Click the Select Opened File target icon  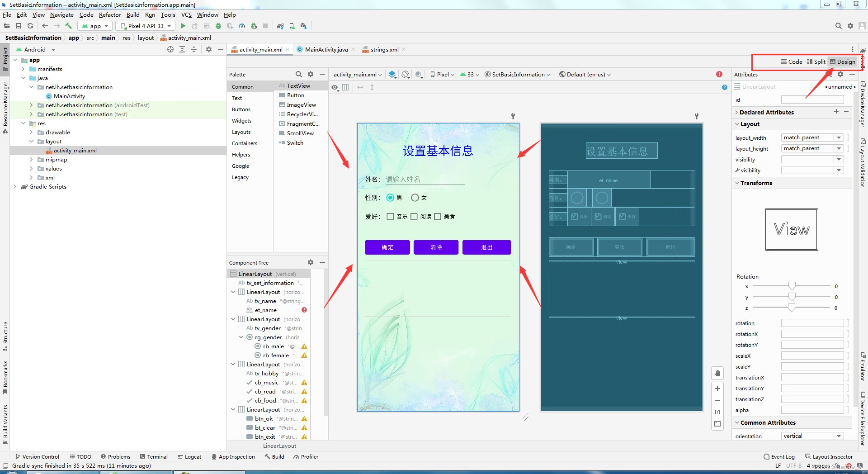pyautogui.click(x=170, y=49)
